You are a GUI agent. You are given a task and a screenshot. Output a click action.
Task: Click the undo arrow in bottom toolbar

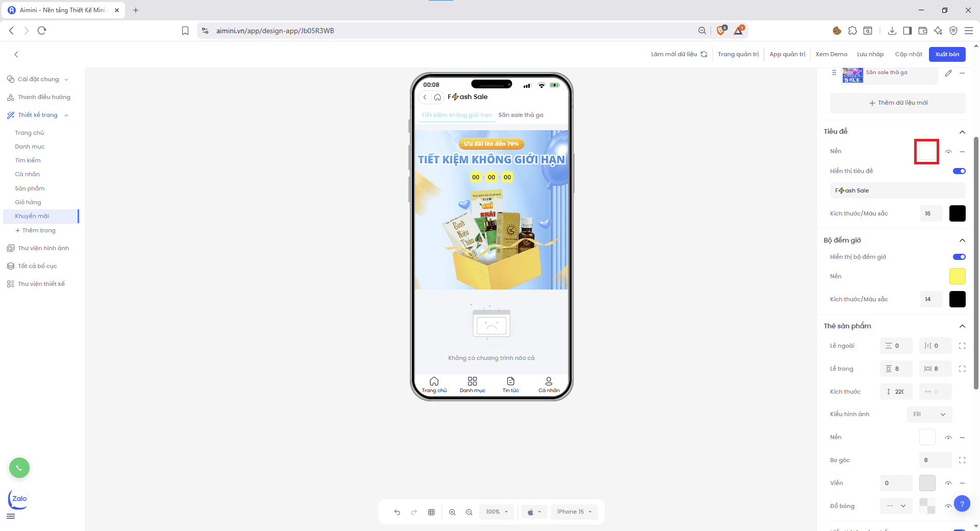click(397, 512)
